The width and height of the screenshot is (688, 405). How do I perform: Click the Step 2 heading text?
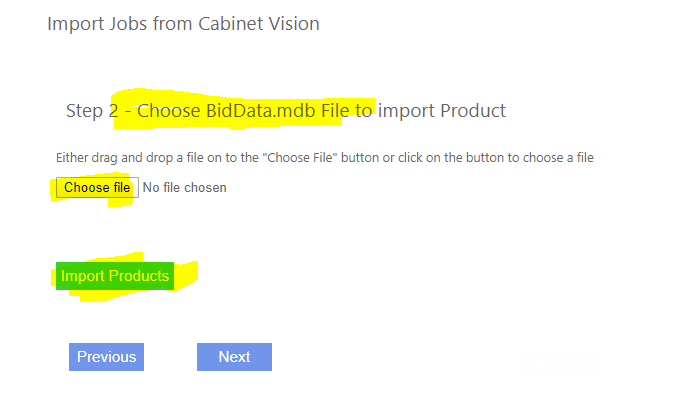(285, 110)
